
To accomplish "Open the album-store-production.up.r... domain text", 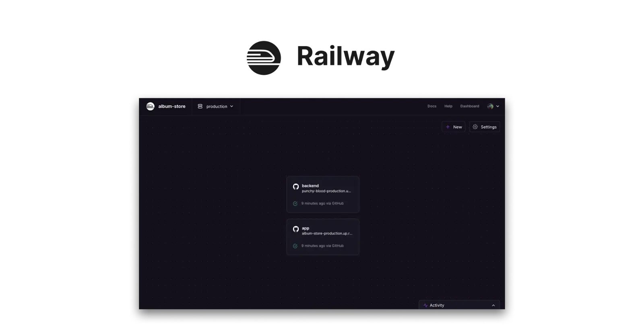I will (x=327, y=234).
